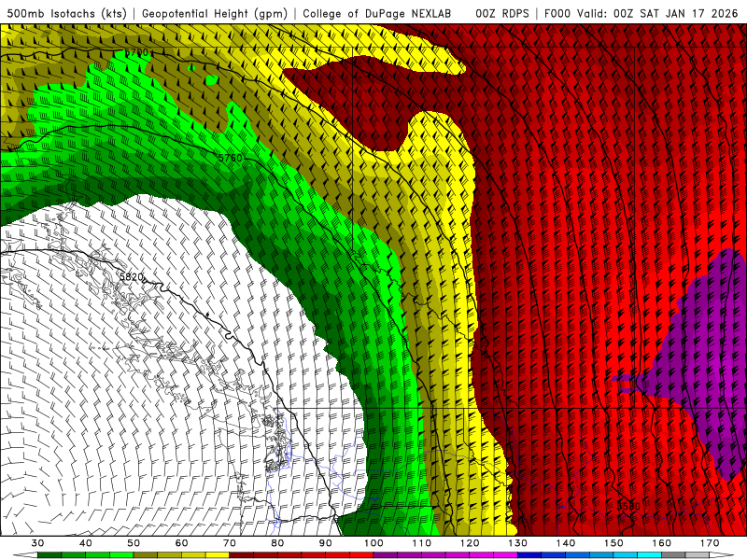The height and width of the screenshot is (560, 747).
Task: Click the 5760 height contour label
Action: tap(230, 158)
